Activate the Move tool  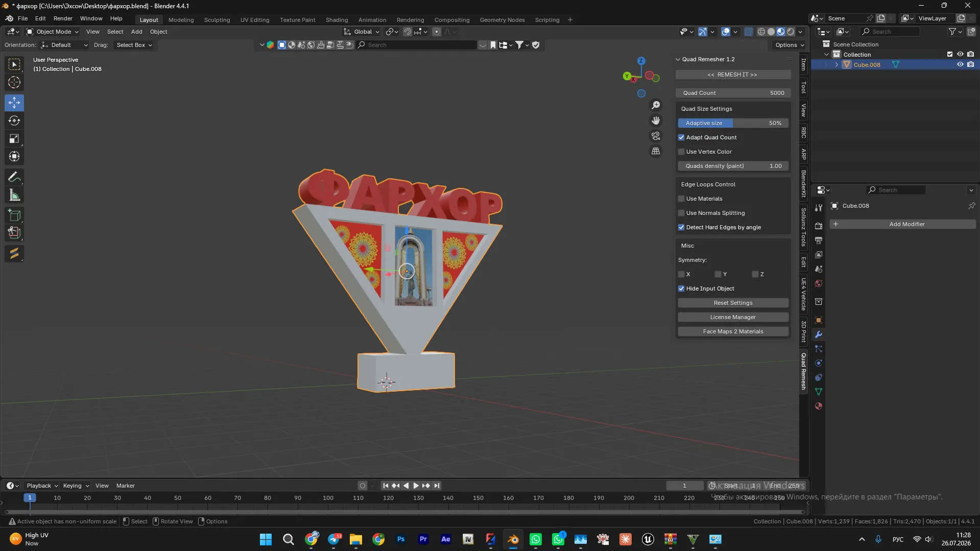[14, 103]
